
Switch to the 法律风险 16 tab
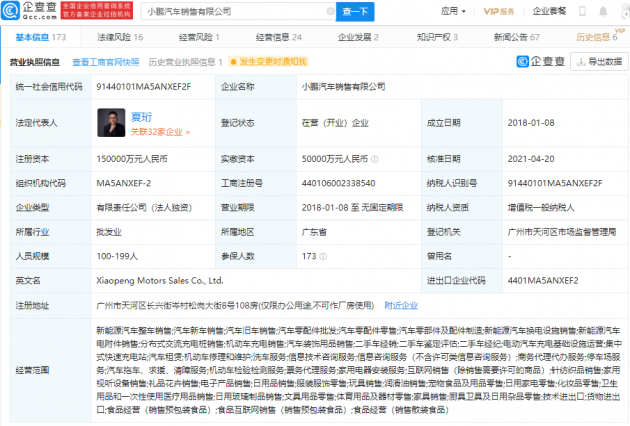pyautogui.click(x=120, y=37)
